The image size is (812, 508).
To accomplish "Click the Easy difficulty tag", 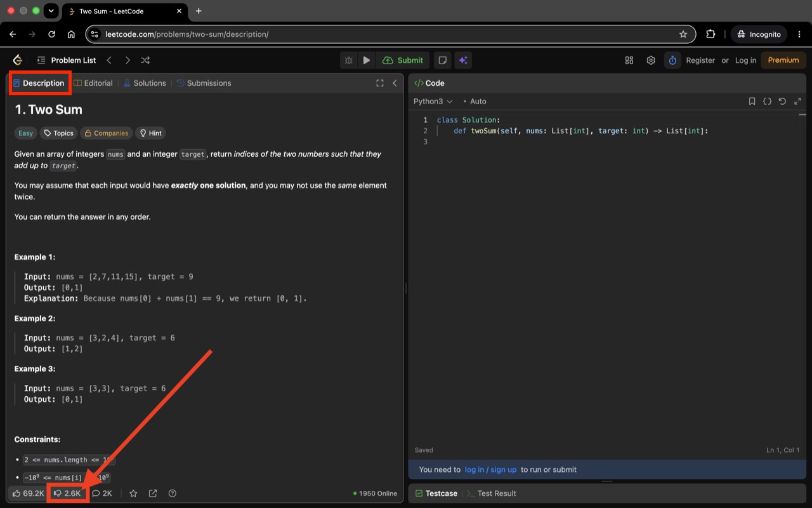I will pos(25,133).
